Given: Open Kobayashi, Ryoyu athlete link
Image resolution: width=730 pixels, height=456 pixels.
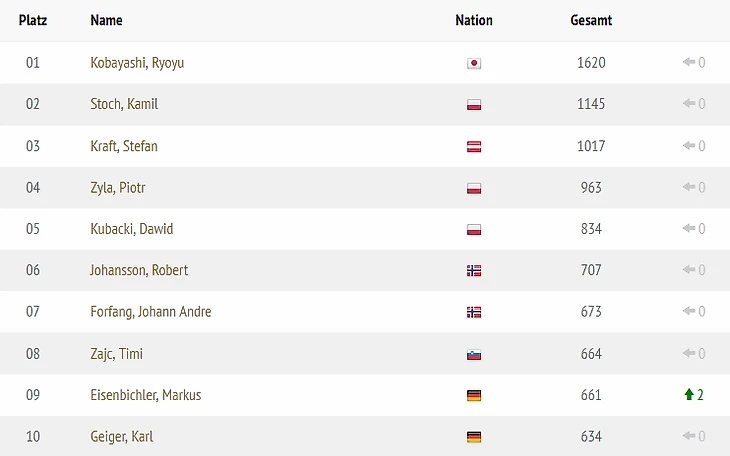Looking at the screenshot, I should point(137,63).
